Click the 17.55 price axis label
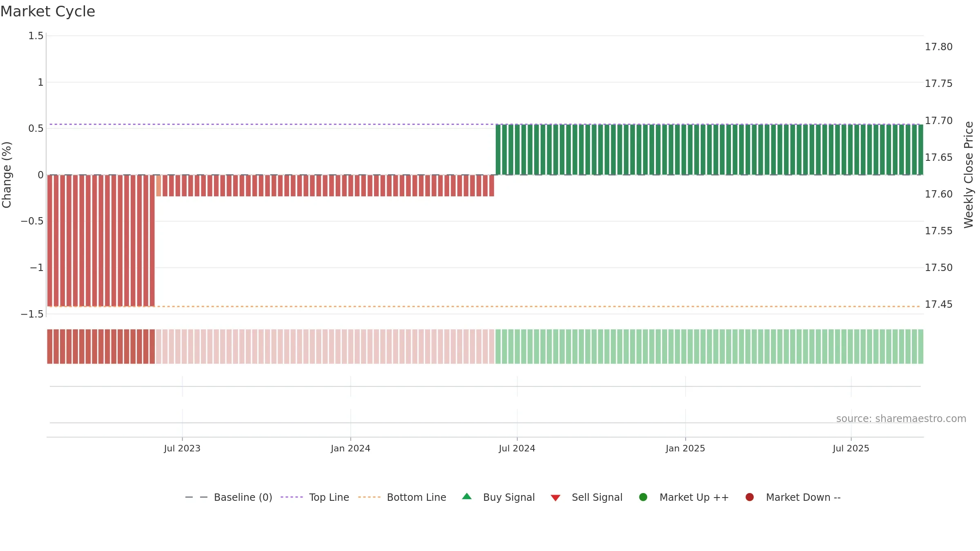Screen dimensions: 980x551 (x=938, y=231)
